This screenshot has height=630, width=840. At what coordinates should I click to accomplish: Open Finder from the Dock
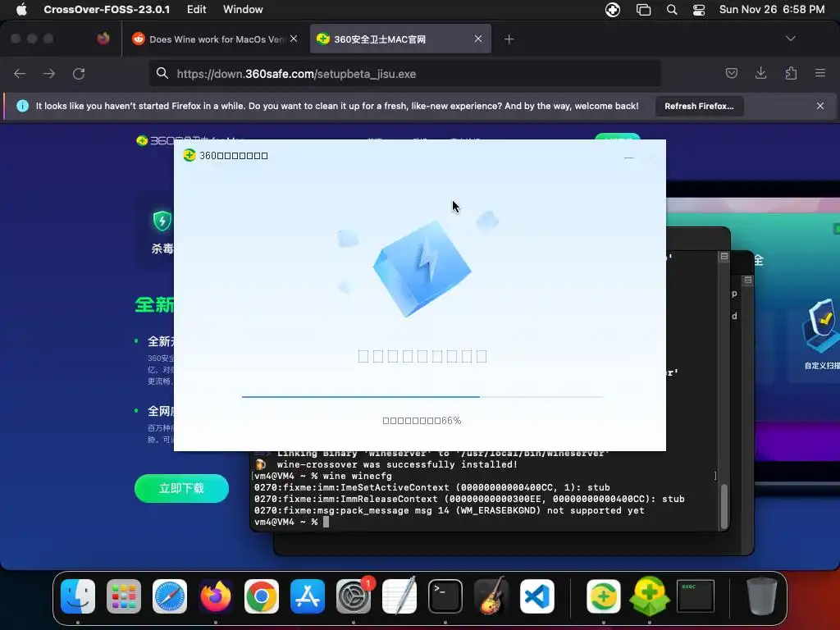coord(78,596)
